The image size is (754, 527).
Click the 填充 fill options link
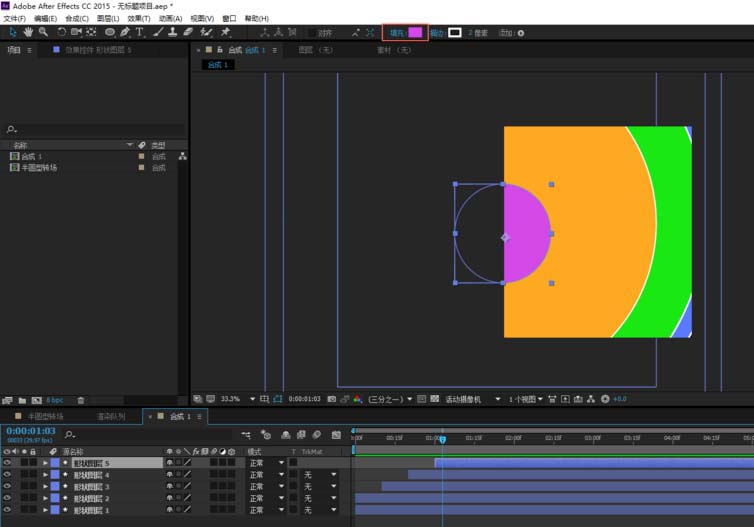coord(397,33)
